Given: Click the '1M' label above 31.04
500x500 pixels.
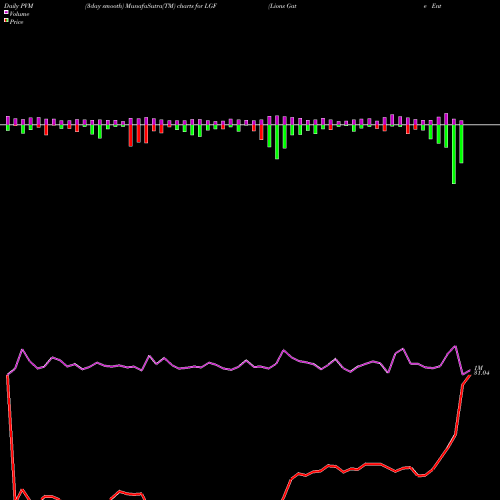Looking at the screenshot, I should (479, 368).
